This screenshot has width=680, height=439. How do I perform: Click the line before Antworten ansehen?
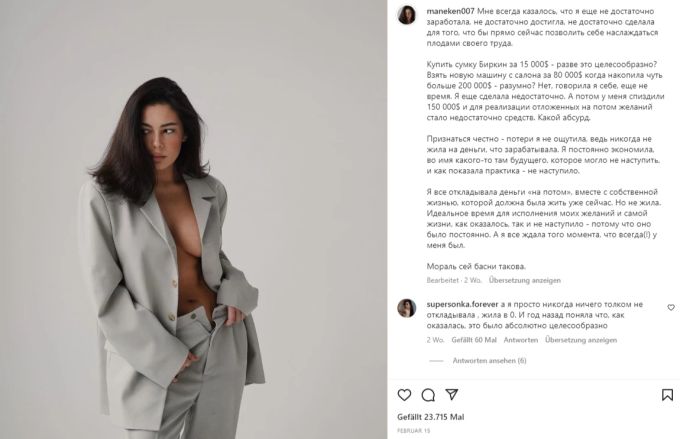(436, 361)
